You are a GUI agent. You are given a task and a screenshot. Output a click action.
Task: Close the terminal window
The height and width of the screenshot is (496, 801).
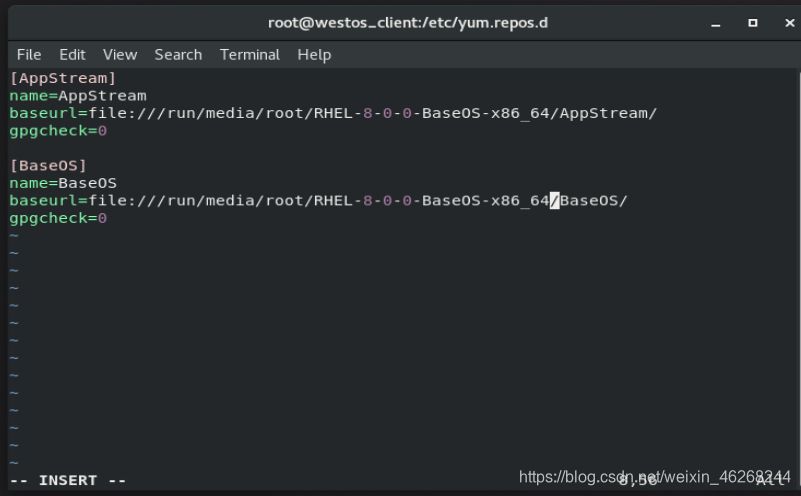[790, 23]
